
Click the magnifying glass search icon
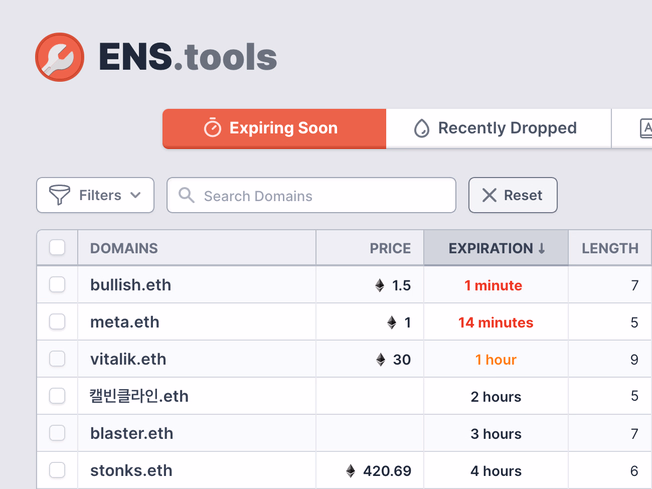pyautogui.click(x=186, y=195)
